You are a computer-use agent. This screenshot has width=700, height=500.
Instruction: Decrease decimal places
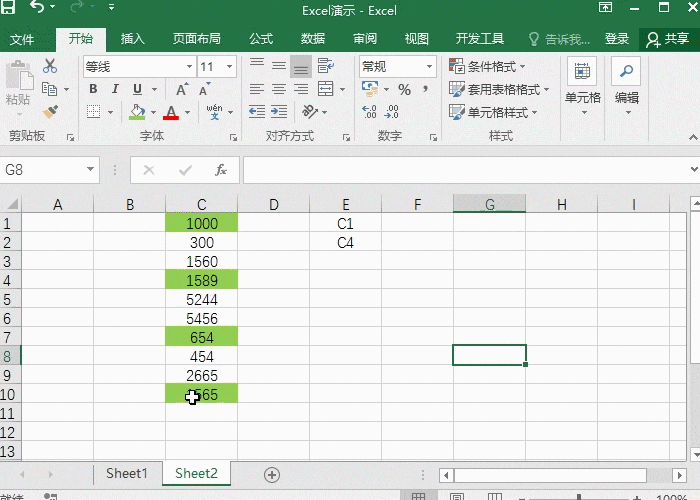[x=392, y=112]
